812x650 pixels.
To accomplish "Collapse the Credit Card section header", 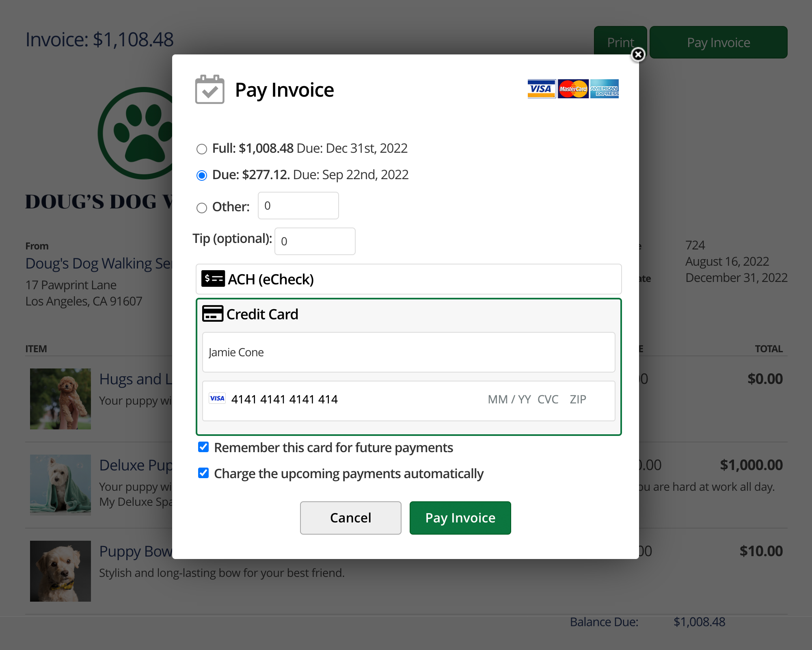I will 408,314.
